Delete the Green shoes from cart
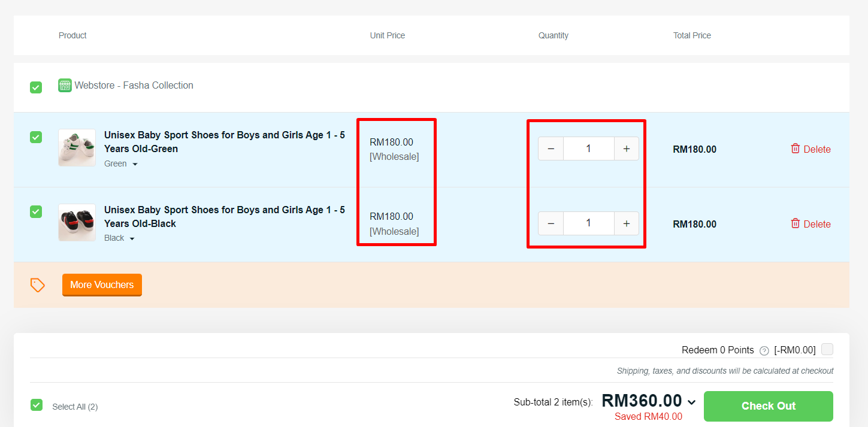The height and width of the screenshot is (427, 868). (x=810, y=149)
